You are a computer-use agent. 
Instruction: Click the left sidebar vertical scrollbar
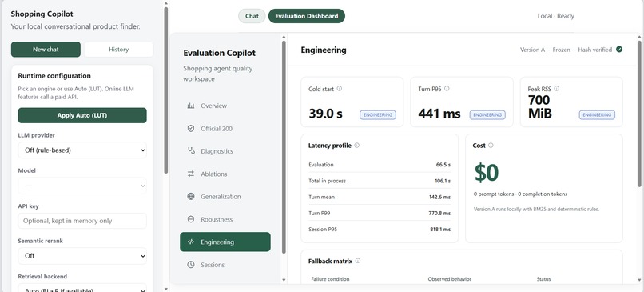[x=166, y=90]
